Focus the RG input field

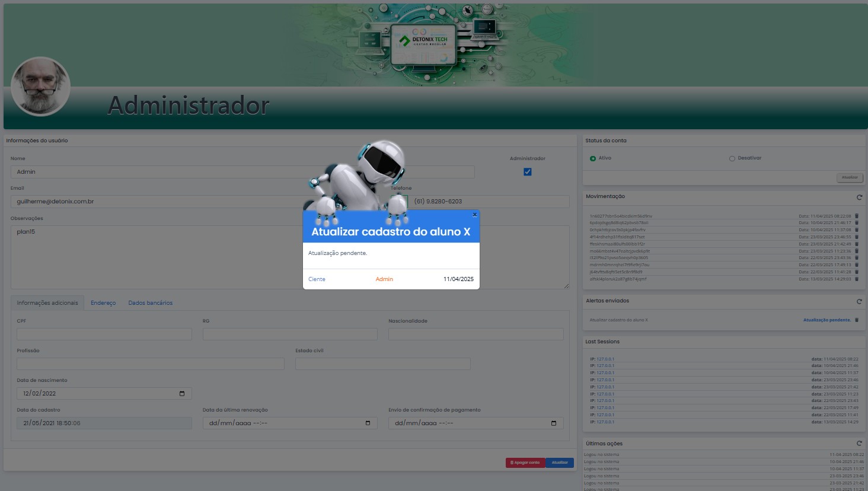(x=290, y=334)
